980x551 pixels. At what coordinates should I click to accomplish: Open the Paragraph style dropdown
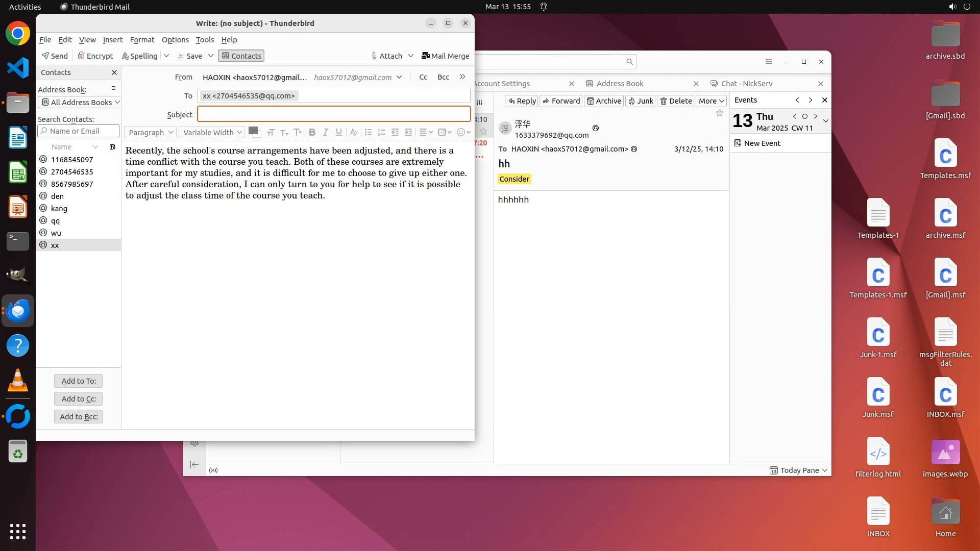[x=151, y=132]
